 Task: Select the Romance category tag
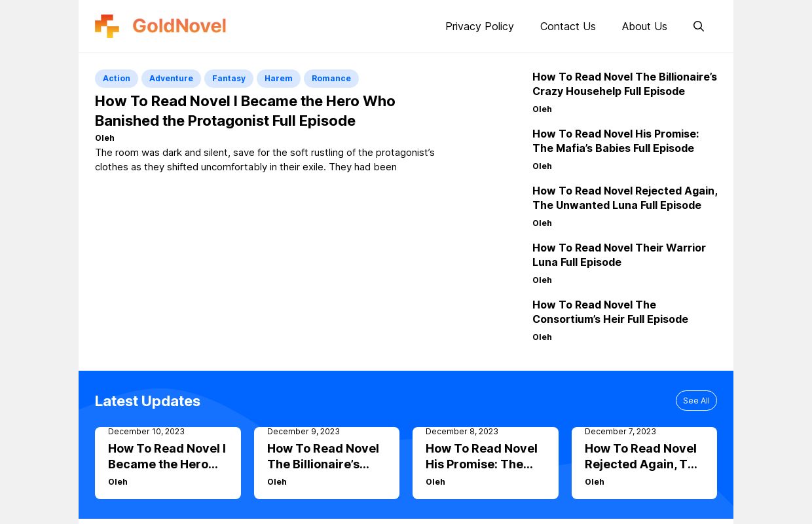click(331, 78)
